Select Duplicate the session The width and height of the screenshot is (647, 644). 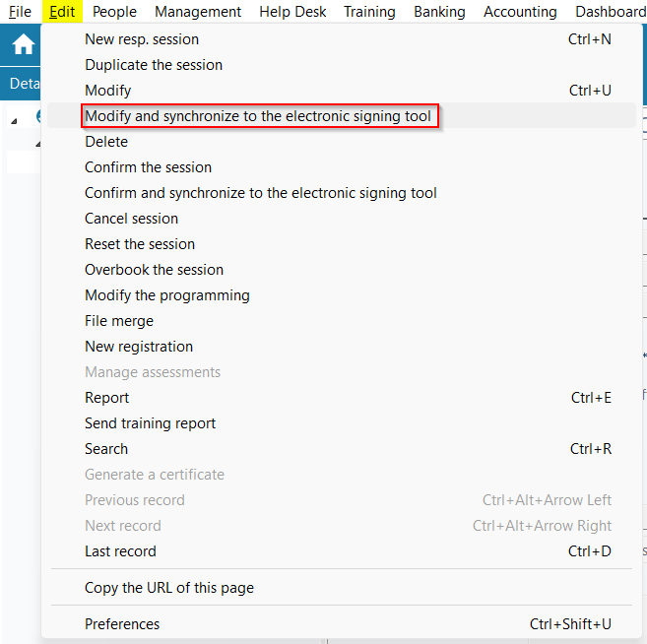point(154,65)
